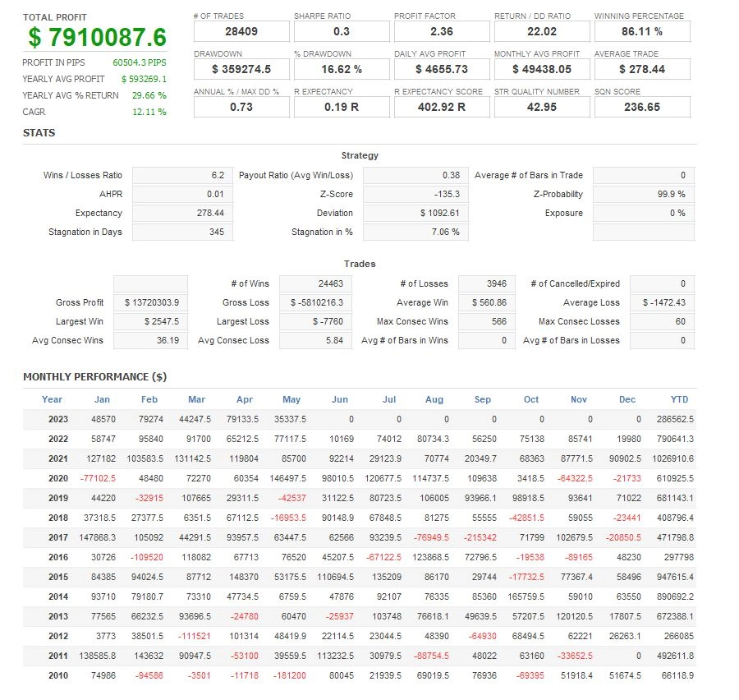
Task: Click the Winning Percentage value 86.11 %
Action: coord(642,31)
